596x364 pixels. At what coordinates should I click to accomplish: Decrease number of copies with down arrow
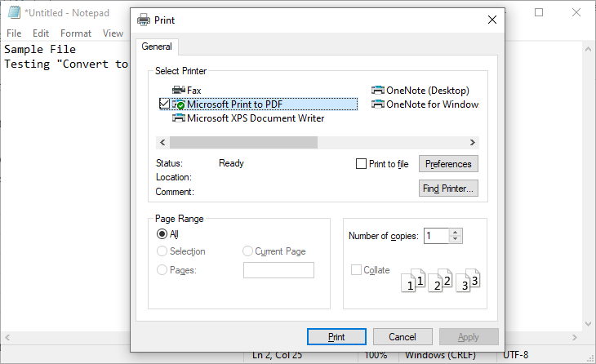(x=456, y=239)
